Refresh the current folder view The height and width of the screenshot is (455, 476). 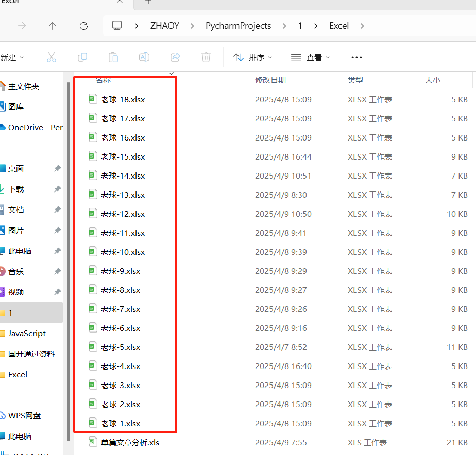click(x=84, y=26)
